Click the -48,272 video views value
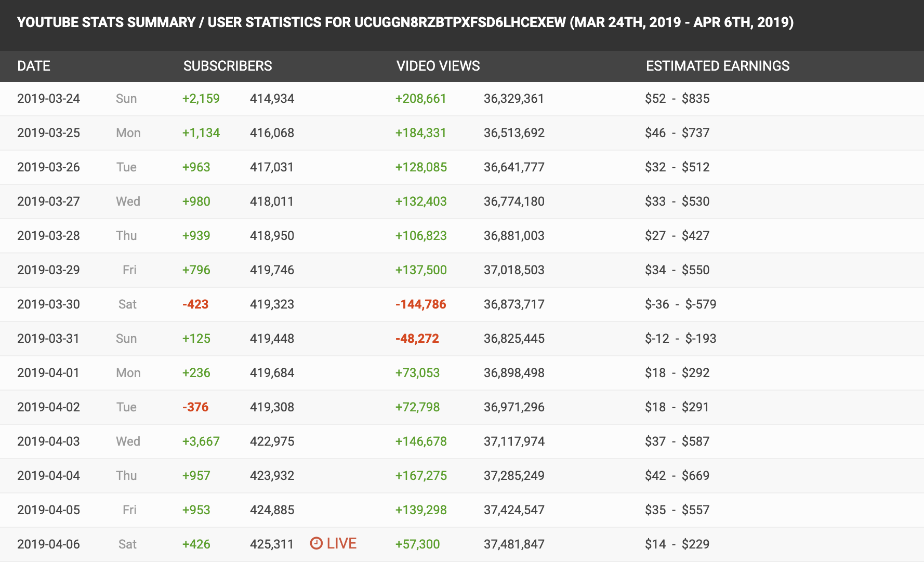924x562 pixels. click(x=417, y=339)
